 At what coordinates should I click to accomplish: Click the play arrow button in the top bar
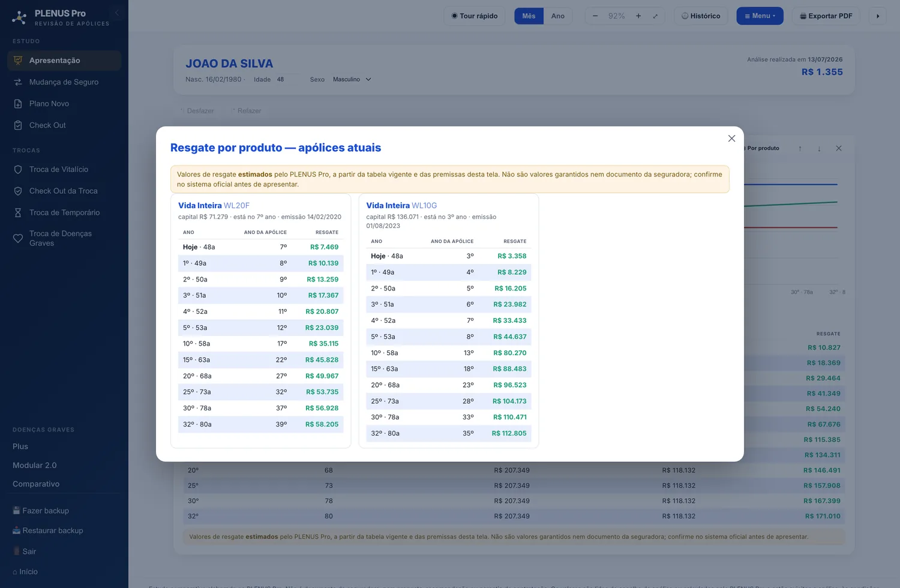(878, 16)
